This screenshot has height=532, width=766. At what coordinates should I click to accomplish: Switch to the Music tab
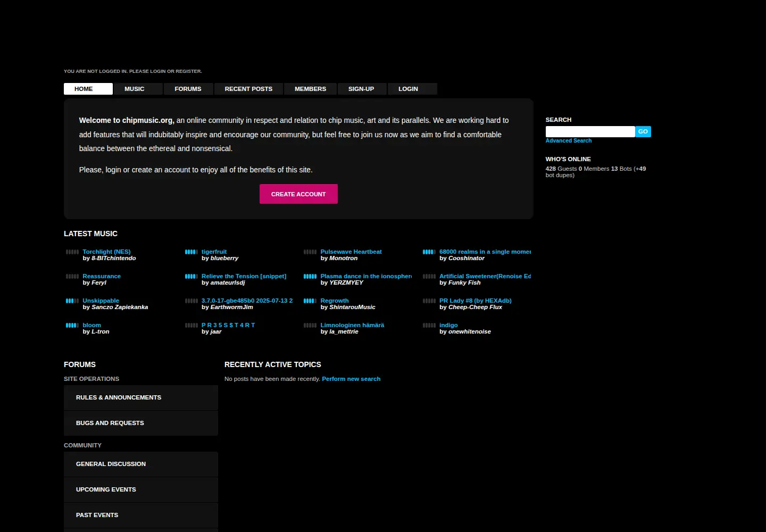(x=138, y=89)
